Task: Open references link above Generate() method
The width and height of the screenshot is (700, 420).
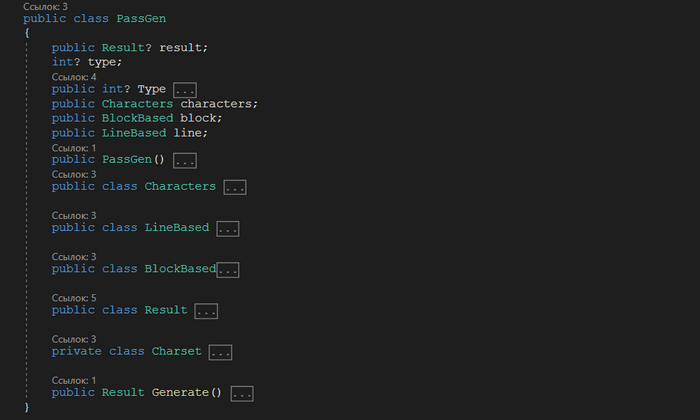Action: click(x=74, y=381)
